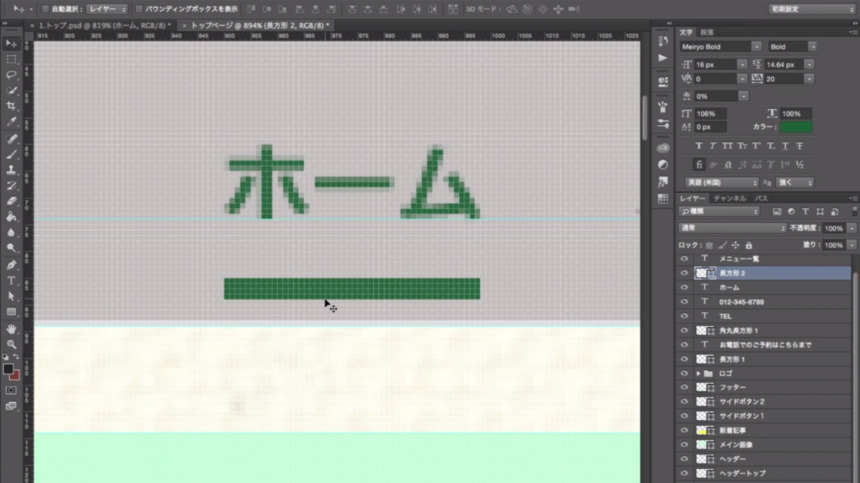Select the Dodge tool

[x=11, y=248]
